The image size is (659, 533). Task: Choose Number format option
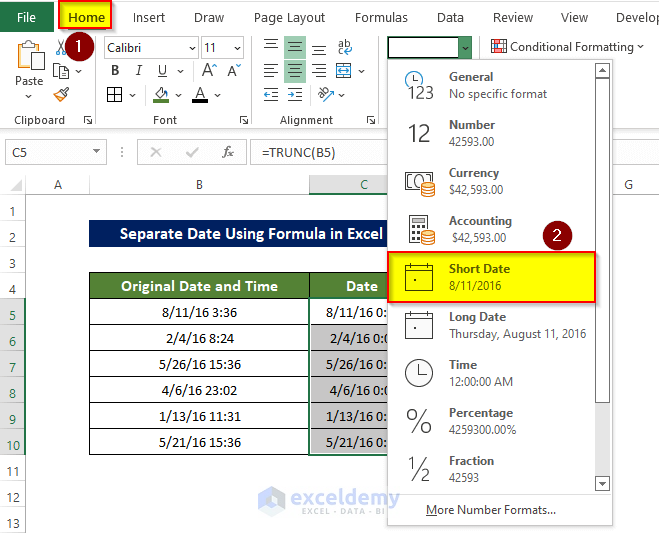pos(491,133)
